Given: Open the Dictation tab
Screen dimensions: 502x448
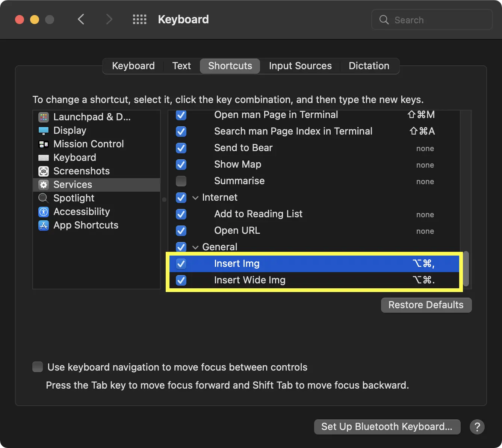Looking at the screenshot, I should 369,66.
